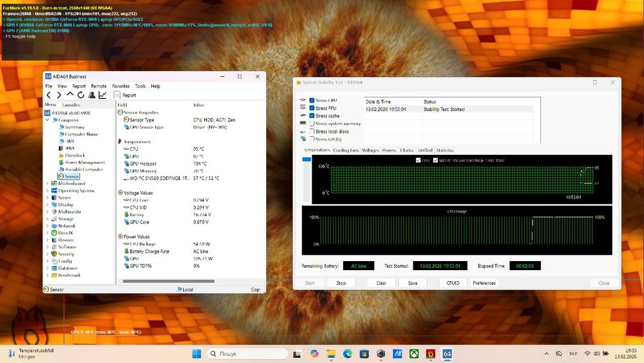Select Computer Name tree entry
The height and width of the screenshot is (363, 644).
[x=82, y=134]
